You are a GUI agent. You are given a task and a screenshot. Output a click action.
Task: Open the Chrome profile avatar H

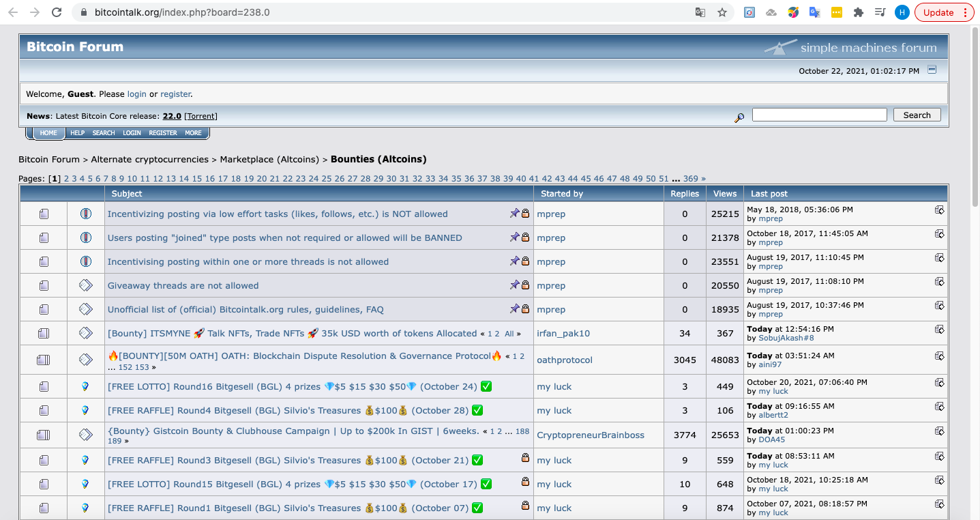(x=902, y=12)
